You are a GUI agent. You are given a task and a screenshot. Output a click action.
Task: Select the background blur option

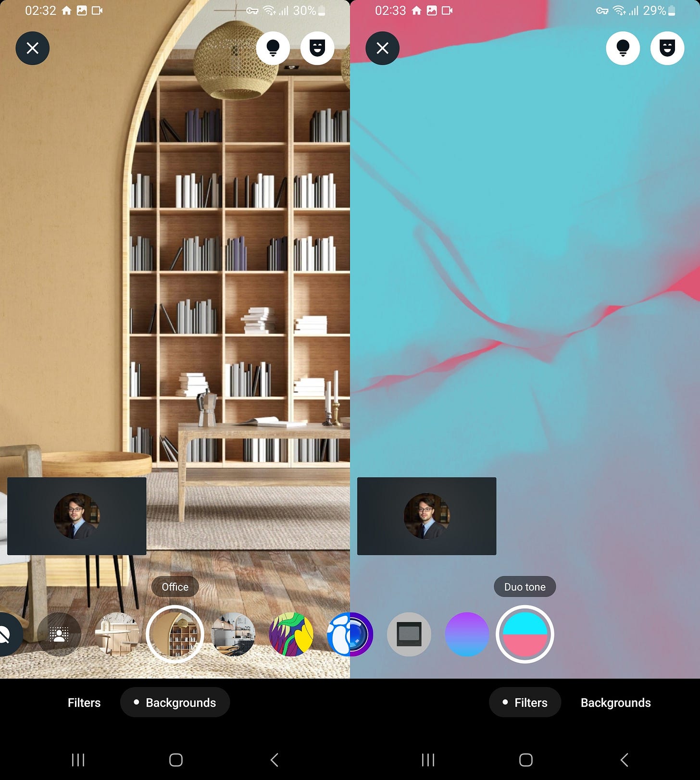click(59, 634)
